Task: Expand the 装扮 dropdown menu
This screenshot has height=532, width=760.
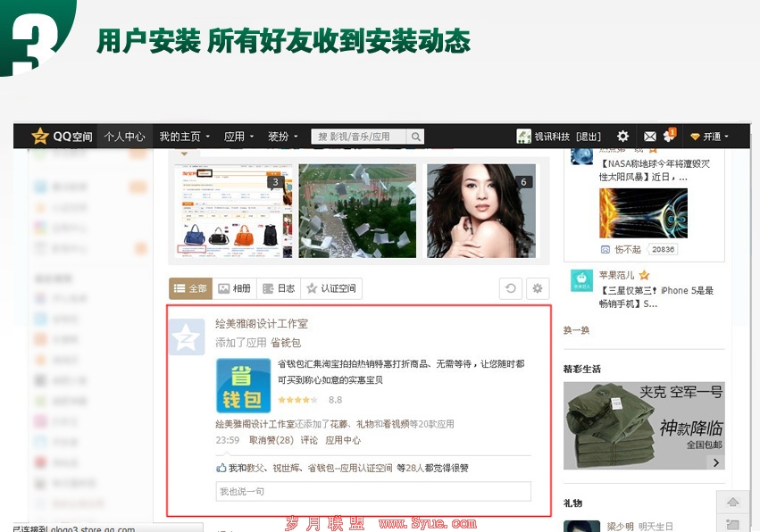Action: pos(283,137)
